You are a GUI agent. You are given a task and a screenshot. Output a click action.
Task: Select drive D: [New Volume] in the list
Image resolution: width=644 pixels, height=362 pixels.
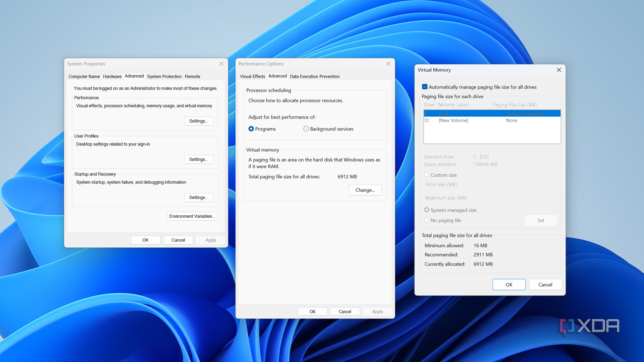pos(468,120)
